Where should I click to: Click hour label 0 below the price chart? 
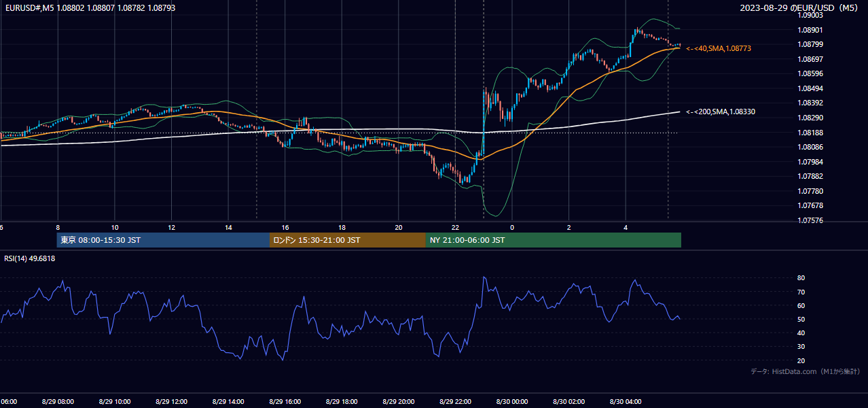click(512, 228)
